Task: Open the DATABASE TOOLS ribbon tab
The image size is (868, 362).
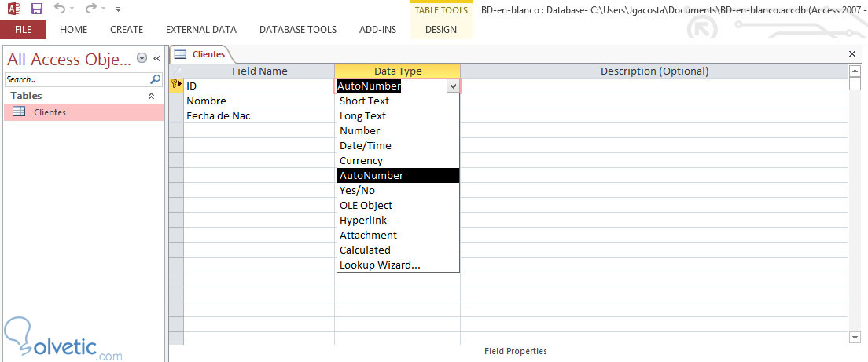Action: [x=298, y=30]
